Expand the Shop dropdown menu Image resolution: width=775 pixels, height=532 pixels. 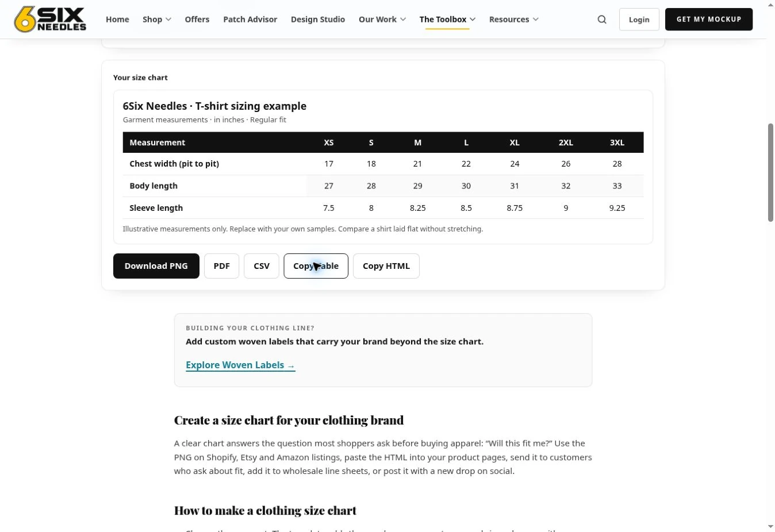click(x=157, y=20)
